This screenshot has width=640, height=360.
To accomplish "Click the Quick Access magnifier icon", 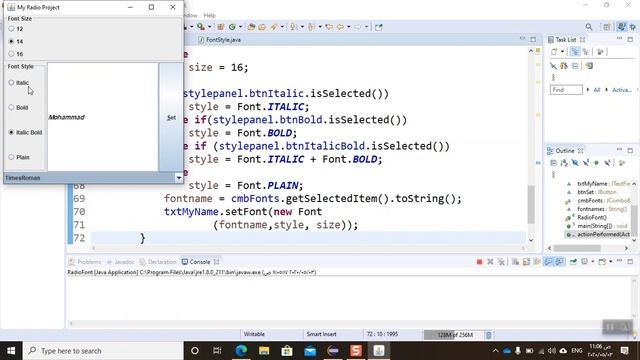I will (589, 27).
